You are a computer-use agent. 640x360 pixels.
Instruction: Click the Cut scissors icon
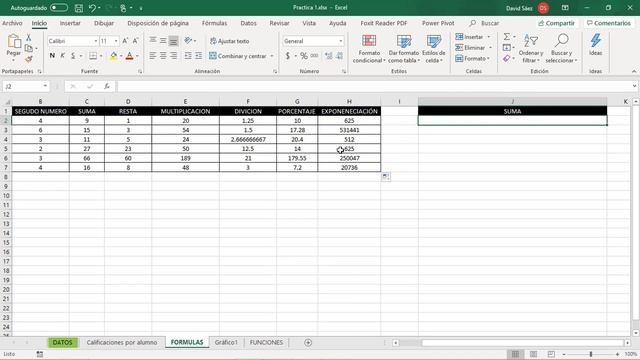(x=29, y=38)
